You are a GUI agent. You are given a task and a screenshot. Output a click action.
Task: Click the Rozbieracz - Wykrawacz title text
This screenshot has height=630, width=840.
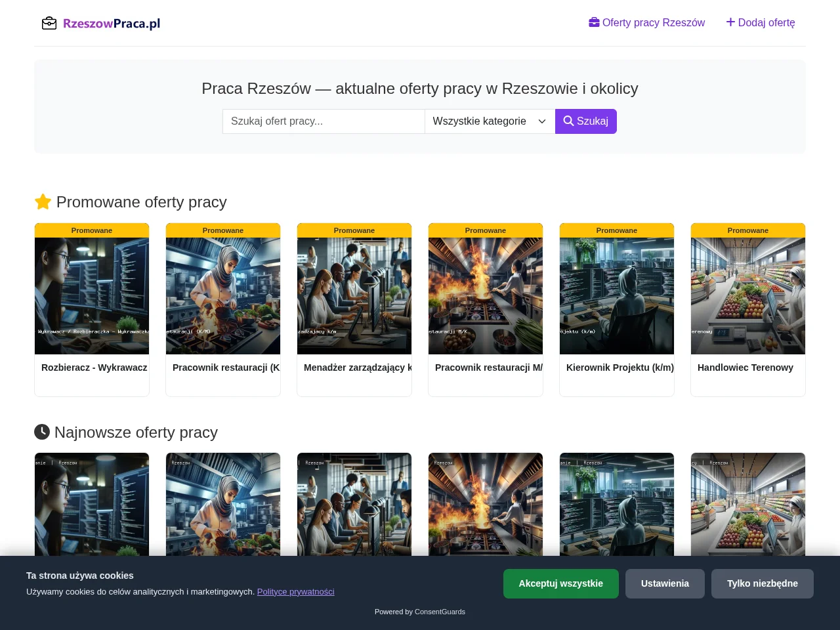tap(94, 367)
